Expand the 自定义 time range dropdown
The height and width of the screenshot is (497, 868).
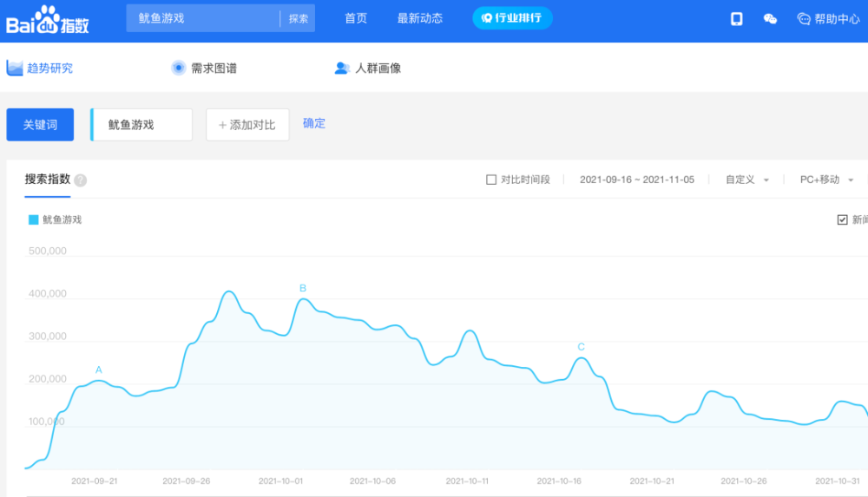tap(747, 180)
